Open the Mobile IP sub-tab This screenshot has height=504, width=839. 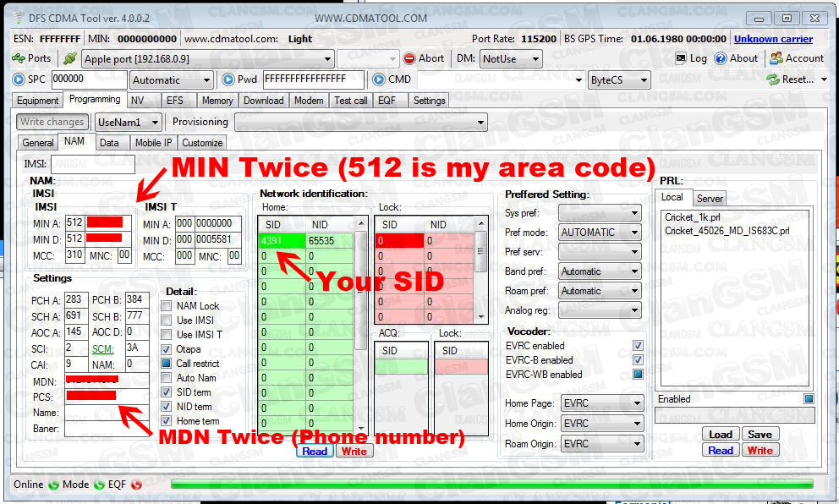pos(153,143)
